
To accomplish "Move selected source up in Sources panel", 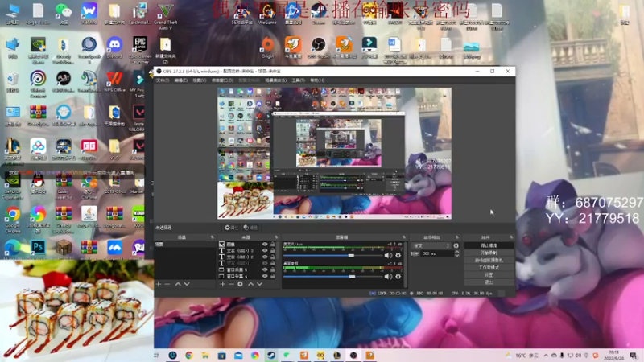I will [250, 284].
